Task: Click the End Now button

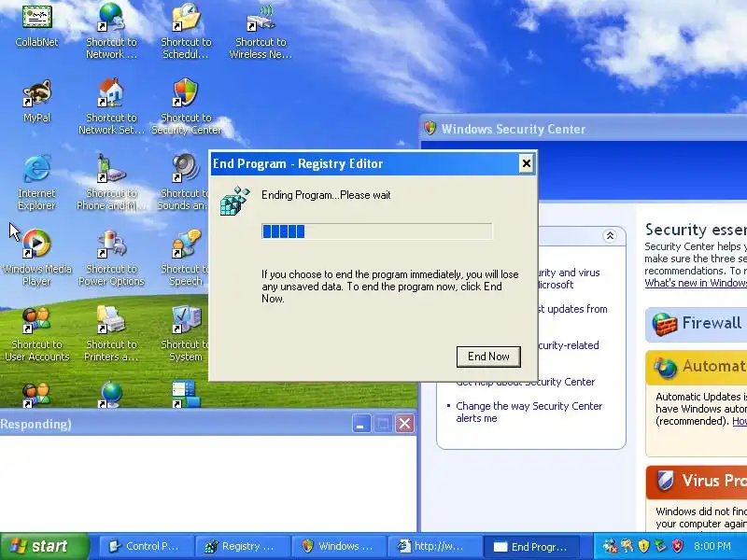Action: 488,357
